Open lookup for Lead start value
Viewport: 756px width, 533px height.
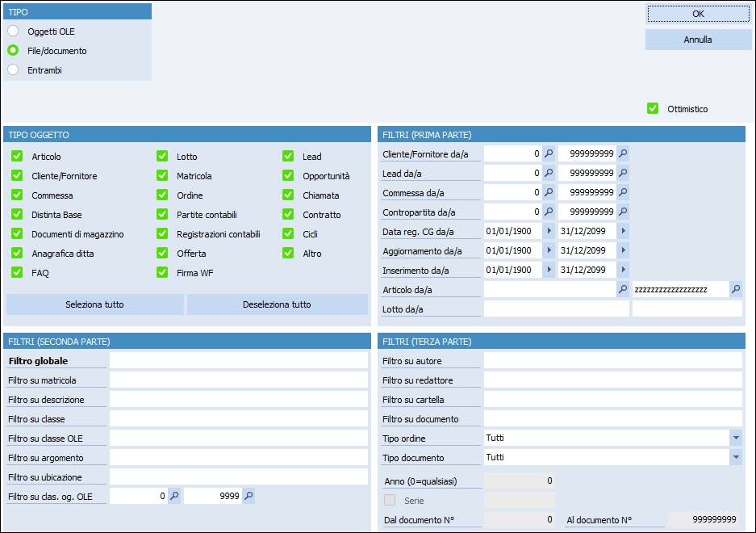pyautogui.click(x=549, y=173)
